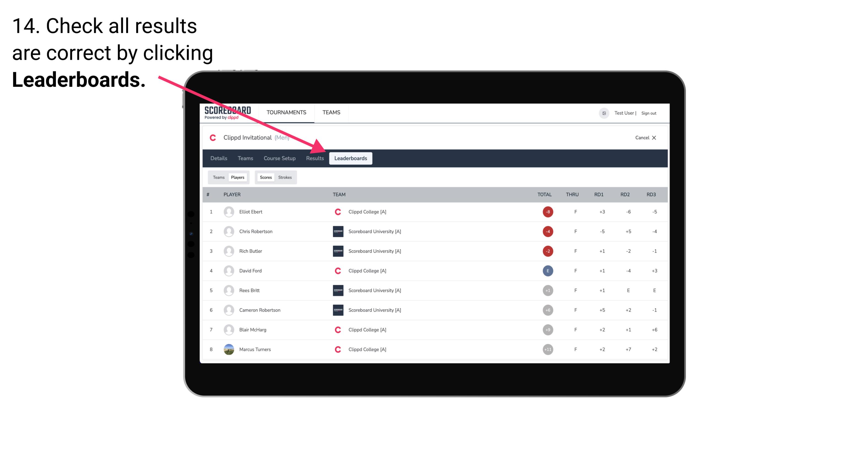Toggle the Strokes filter button

pos(286,177)
